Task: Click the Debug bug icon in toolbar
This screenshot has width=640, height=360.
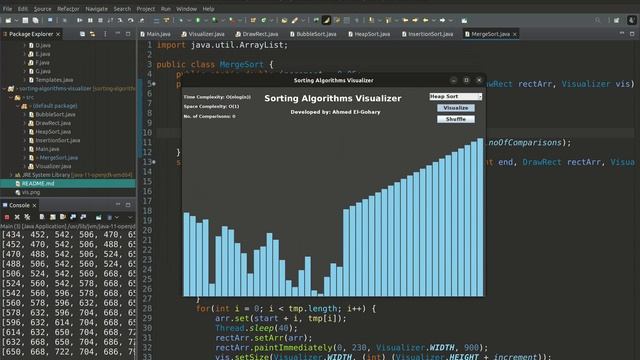Action: (x=181, y=20)
